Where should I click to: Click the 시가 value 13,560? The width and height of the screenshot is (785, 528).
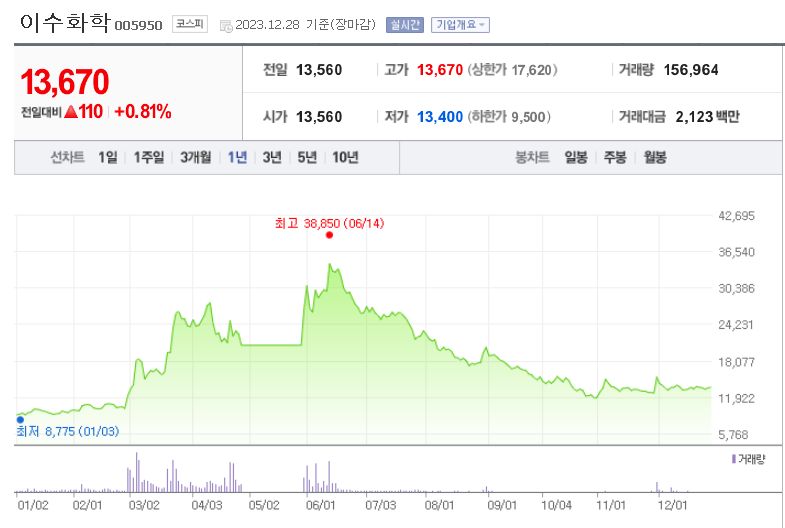(319, 117)
